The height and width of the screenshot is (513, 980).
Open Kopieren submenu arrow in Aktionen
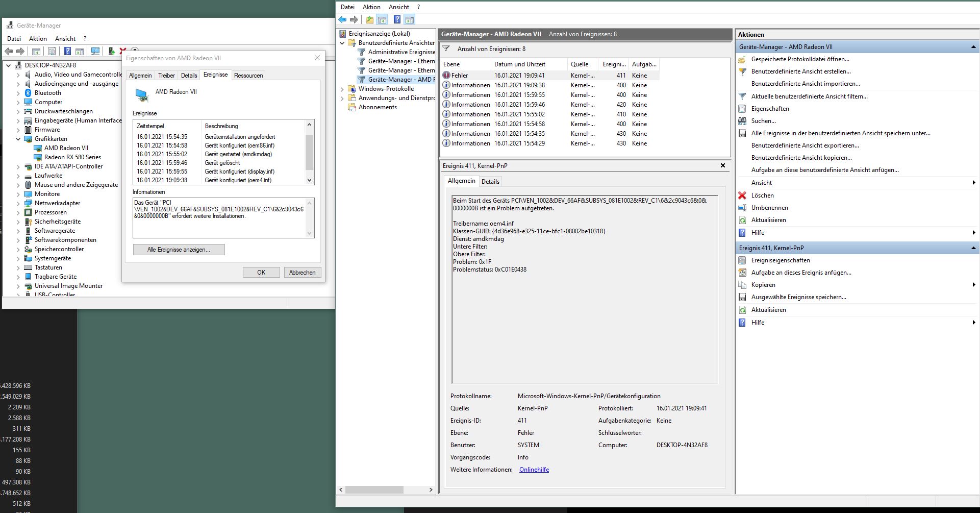[x=973, y=285]
